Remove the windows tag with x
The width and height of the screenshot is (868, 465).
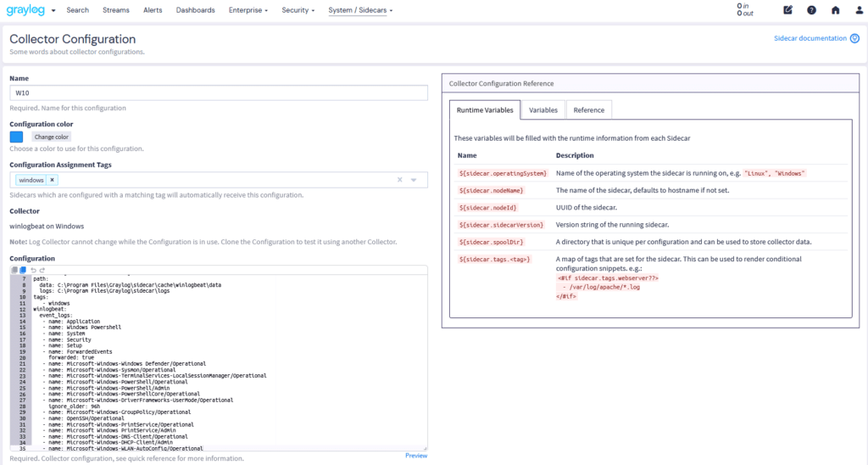coord(52,180)
